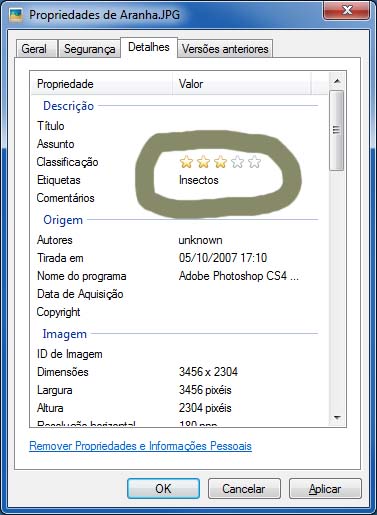Click the Largura value 3456 pixéis
The image size is (377, 515).
click(x=205, y=390)
